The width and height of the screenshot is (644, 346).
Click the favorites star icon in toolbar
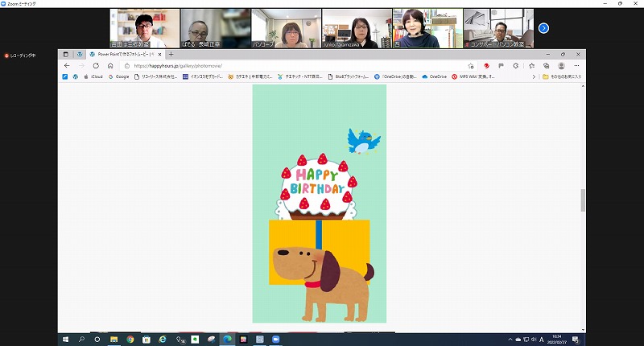pos(531,65)
